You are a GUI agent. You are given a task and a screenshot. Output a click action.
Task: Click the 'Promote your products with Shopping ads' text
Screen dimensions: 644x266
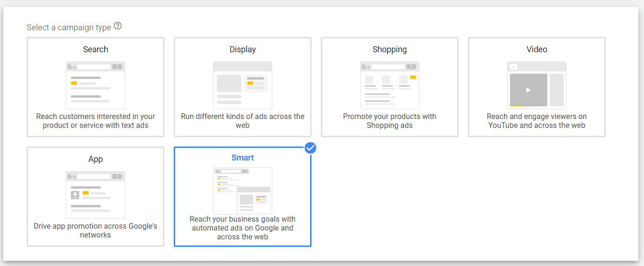pos(389,121)
